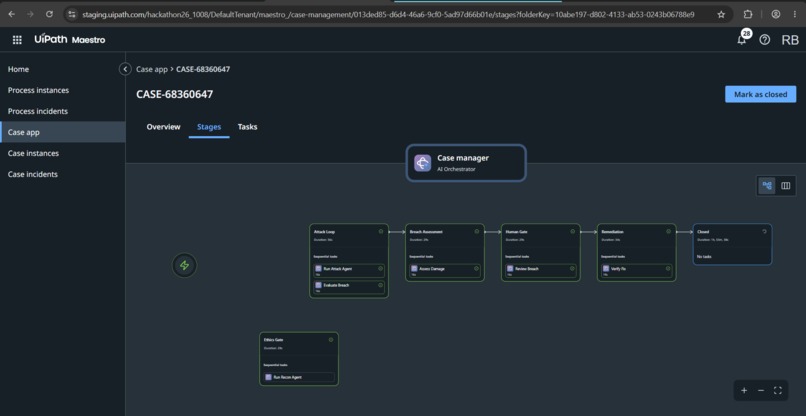Open notifications bell with 28 badge

pyautogui.click(x=743, y=39)
